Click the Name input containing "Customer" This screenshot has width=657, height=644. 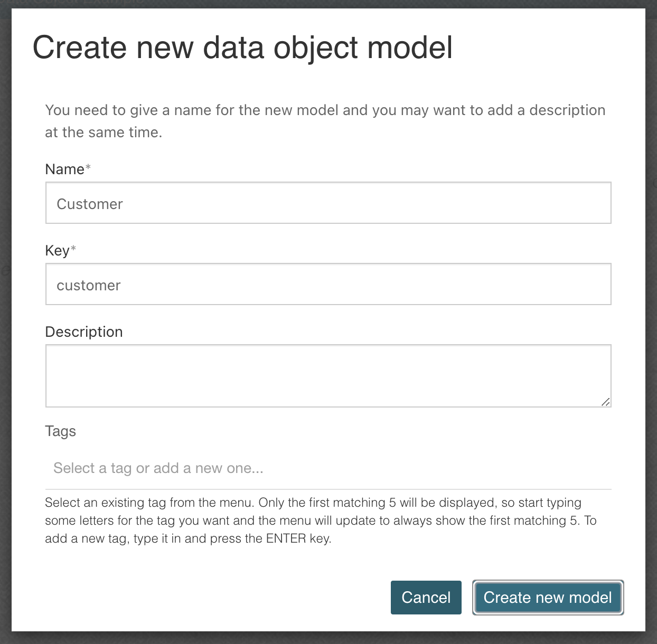pyautogui.click(x=327, y=203)
